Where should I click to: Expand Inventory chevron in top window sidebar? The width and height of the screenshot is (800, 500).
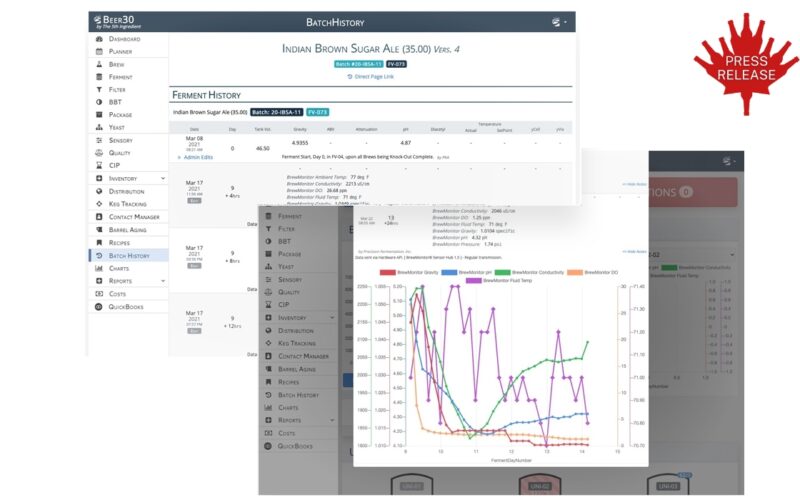pyautogui.click(x=163, y=179)
